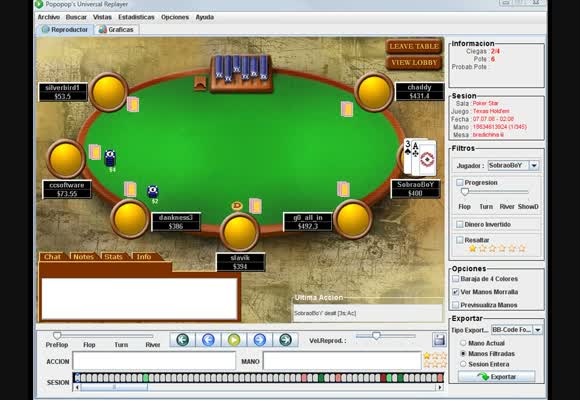Jump to the last hand with the rightmost playback arrow
580x400 pixels.
pos(285,339)
